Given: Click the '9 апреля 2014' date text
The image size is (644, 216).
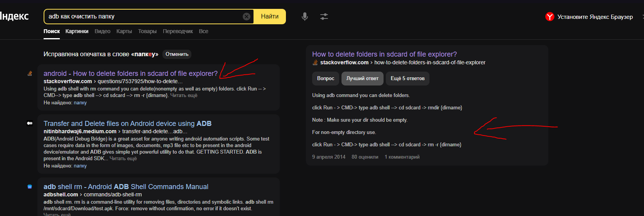Looking at the screenshot, I should point(329,157).
